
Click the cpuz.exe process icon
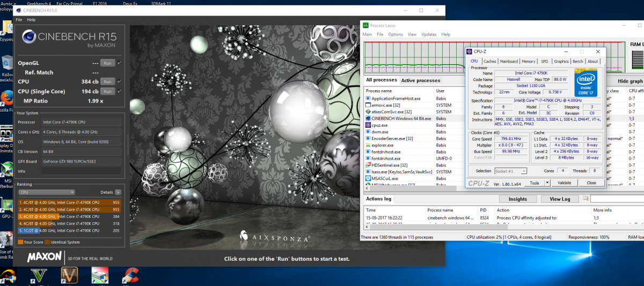pyautogui.click(x=368, y=124)
